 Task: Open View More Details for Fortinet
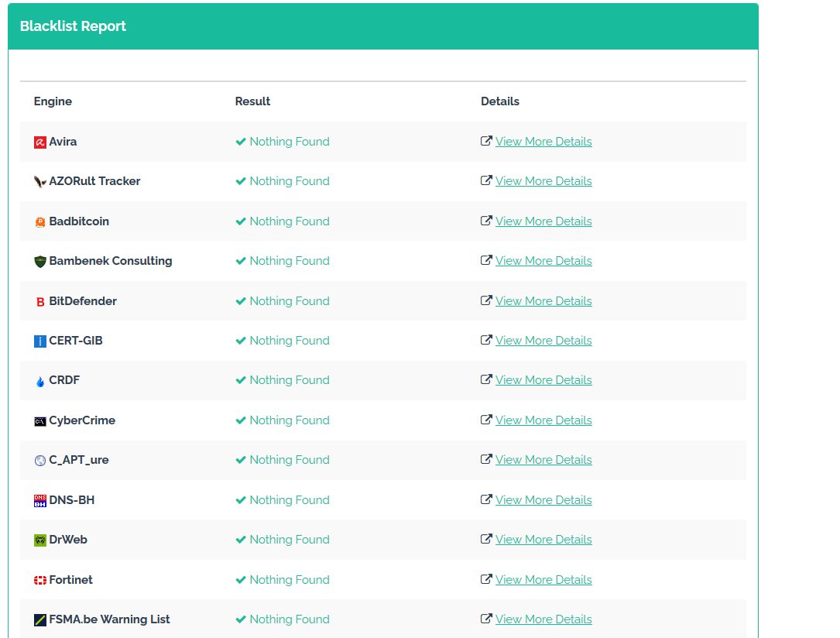click(x=543, y=580)
